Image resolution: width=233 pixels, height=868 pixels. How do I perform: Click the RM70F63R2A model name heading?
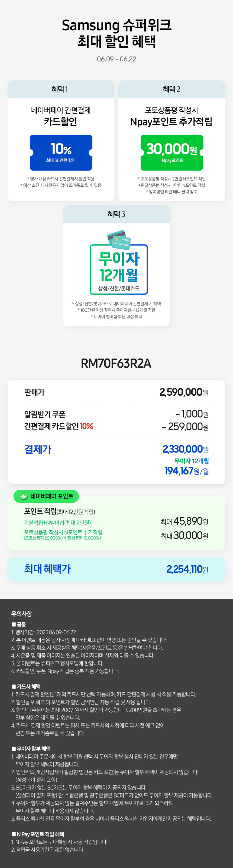click(116, 363)
